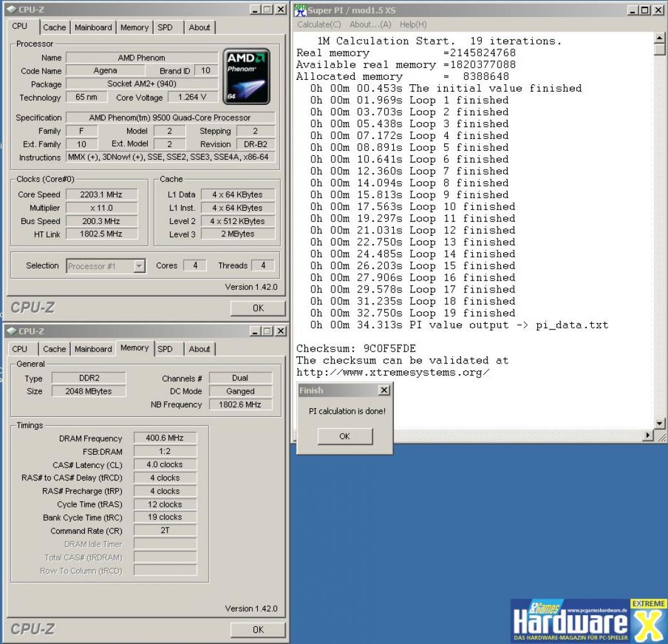The image size is (668, 644).
Task: Click the memory Type DDR2 value
Action: pos(89,378)
